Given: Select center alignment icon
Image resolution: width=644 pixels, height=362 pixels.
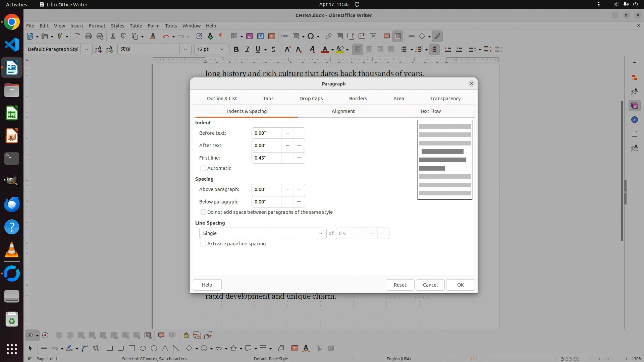Looking at the screenshot, I should point(369,49).
